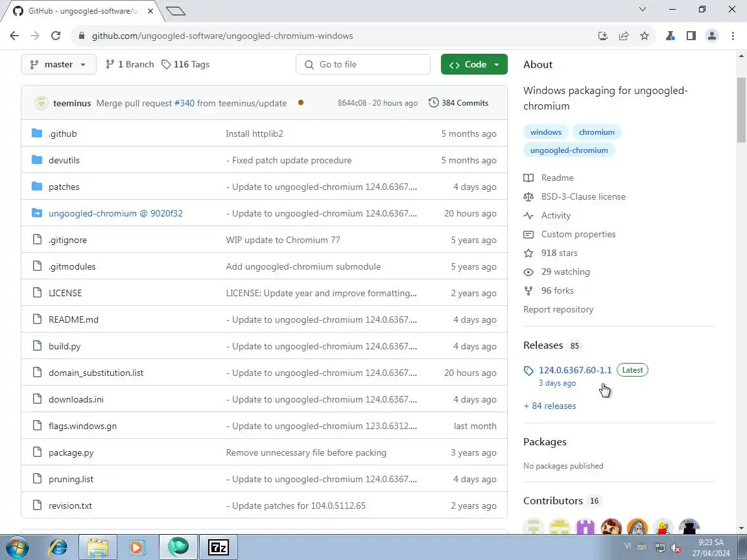Open 'Install httplib2' commit message
Viewport: 747px width, 560px height.
[254, 134]
